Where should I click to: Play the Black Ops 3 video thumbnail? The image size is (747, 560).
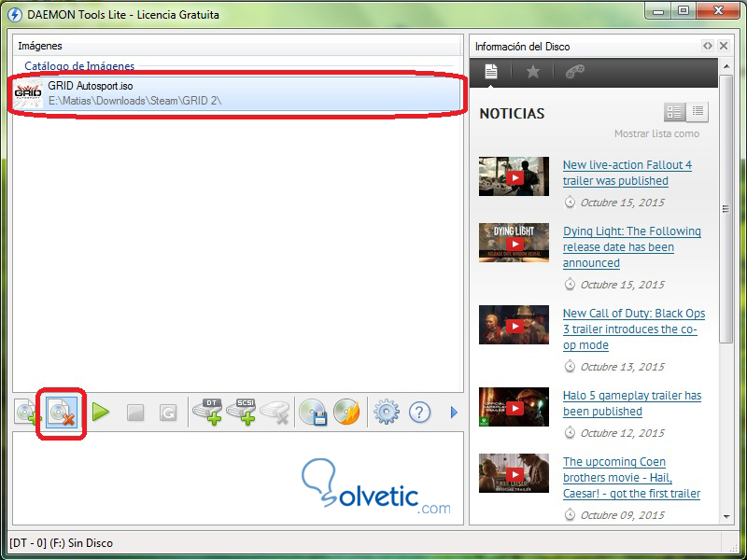(514, 325)
